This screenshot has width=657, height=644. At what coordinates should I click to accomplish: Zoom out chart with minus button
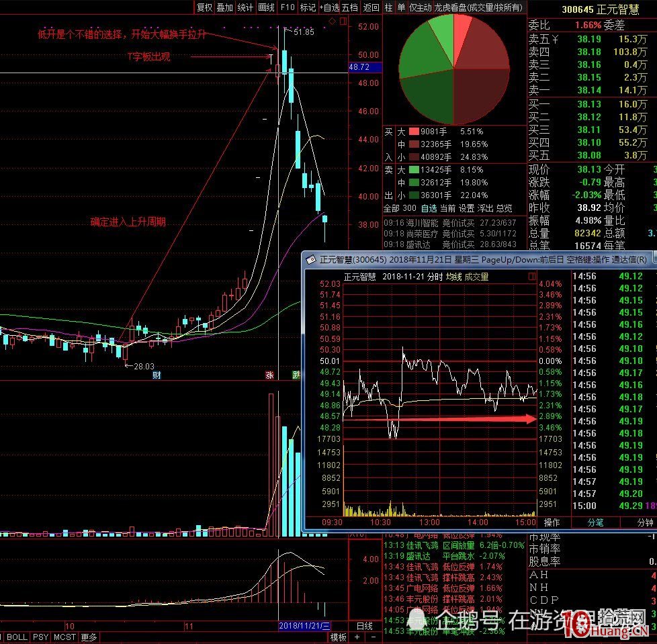tap(373, 637)
